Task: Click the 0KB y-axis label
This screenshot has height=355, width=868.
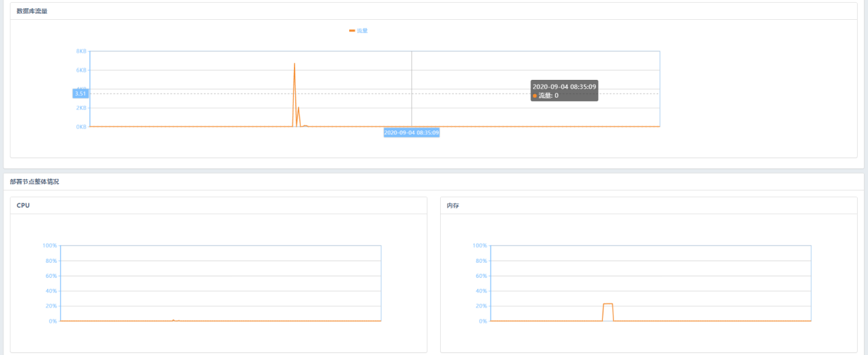Action: (81, 127)
